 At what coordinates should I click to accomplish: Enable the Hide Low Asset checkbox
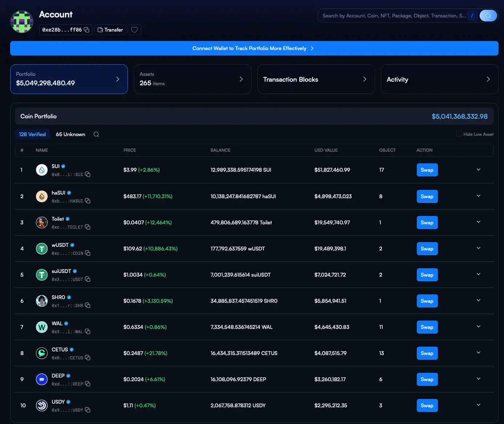click(459, 134)
